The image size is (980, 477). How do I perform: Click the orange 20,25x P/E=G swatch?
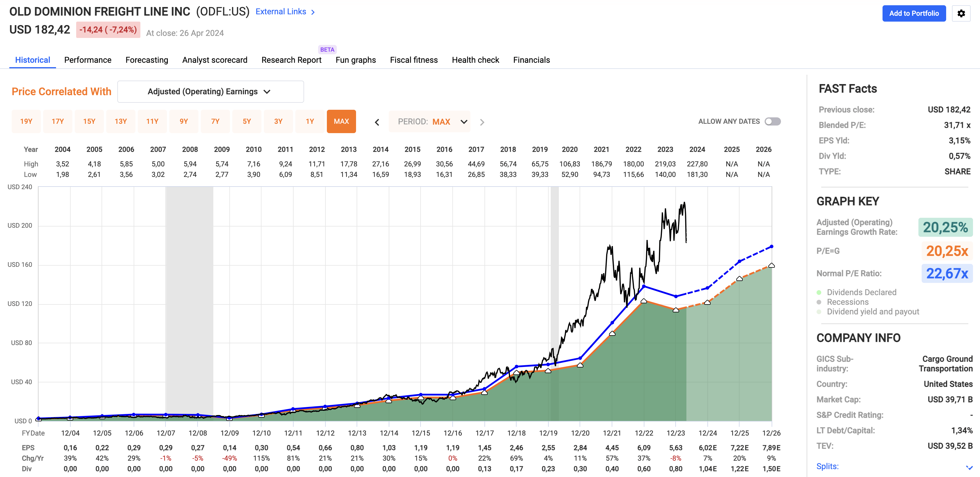(x=947, y=251)
